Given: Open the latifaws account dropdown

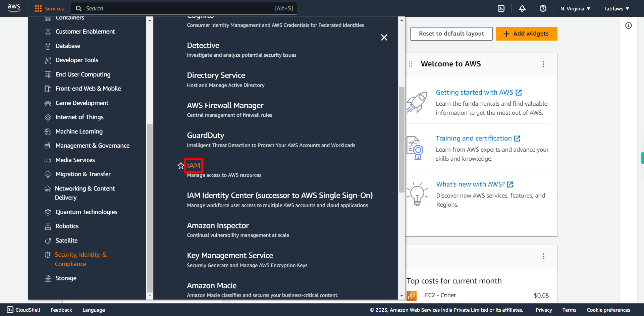Looking at the screenshot, I should (x=617, y=8).
